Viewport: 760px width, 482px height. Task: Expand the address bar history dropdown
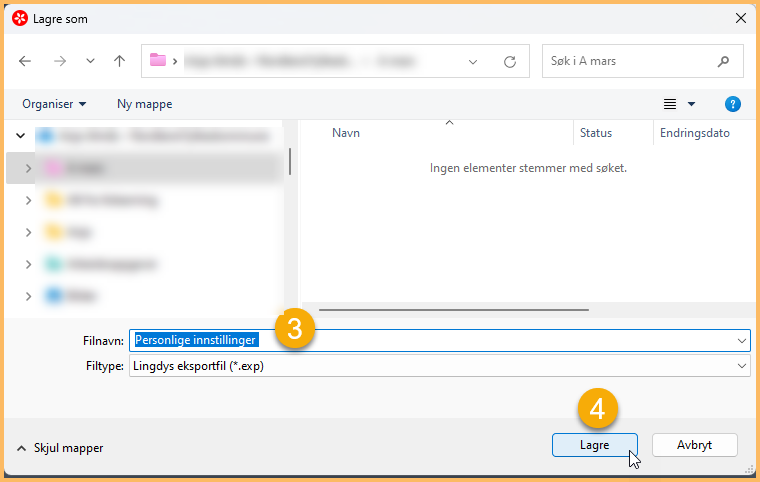point(474,61)
